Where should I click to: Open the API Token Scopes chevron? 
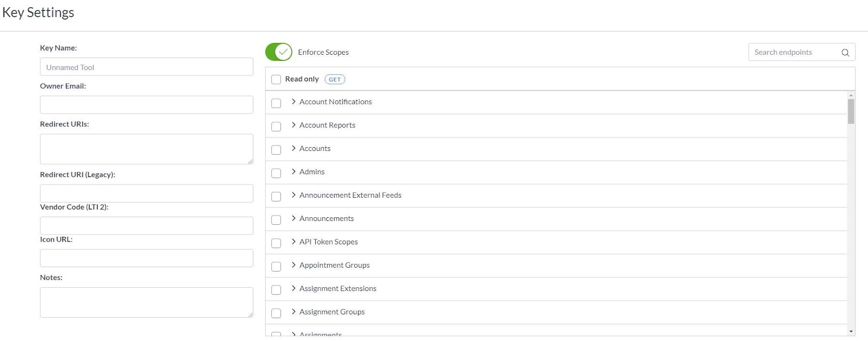[293, 242]
